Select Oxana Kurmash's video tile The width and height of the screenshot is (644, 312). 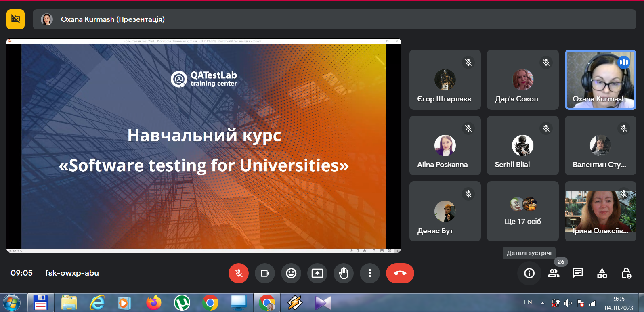(600, 80)
